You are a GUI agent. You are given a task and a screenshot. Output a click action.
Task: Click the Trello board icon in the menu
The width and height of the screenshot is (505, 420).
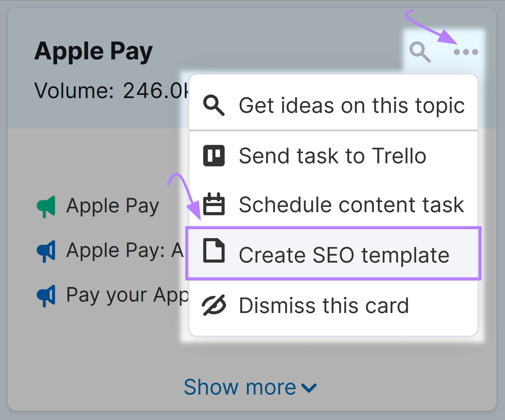214,156
